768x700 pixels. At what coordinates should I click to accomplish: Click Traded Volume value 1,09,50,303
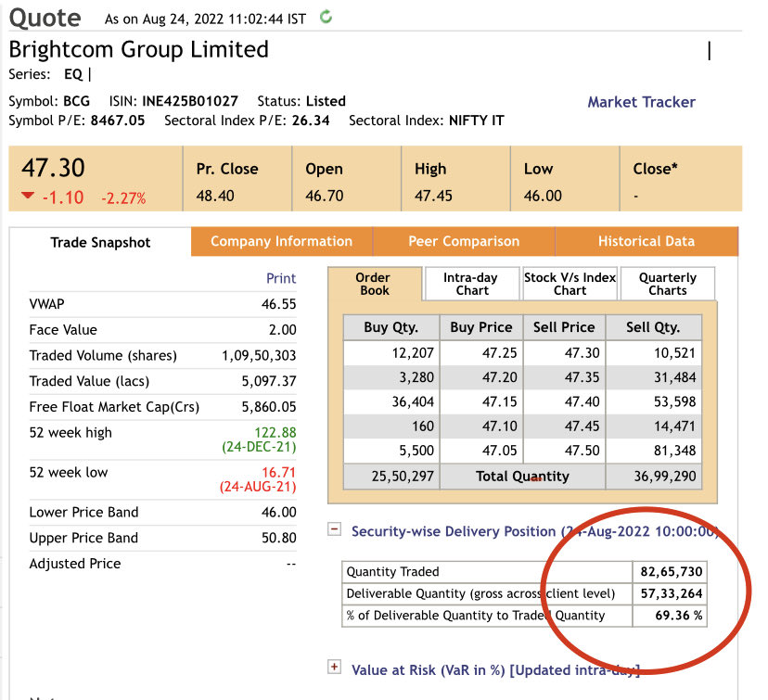coord(259,355)
